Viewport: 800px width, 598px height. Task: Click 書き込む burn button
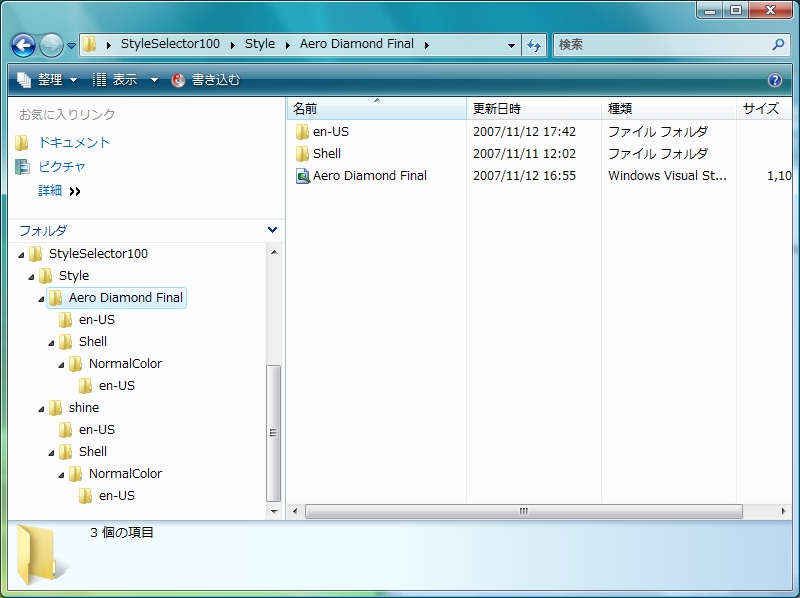coord(206,80)
